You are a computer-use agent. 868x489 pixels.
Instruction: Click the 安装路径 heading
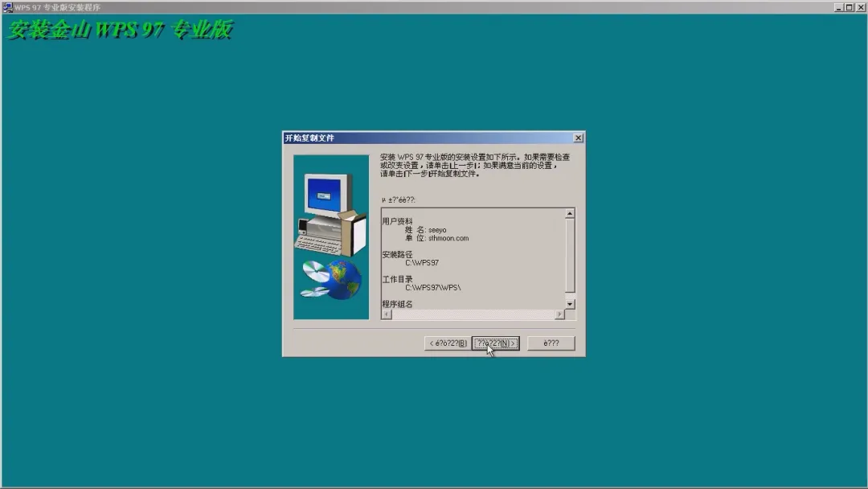click(x=397, y=255)
